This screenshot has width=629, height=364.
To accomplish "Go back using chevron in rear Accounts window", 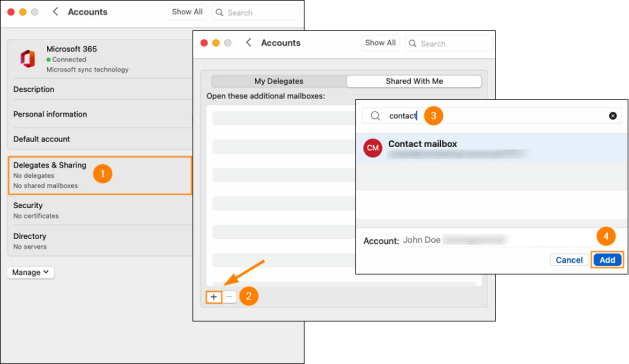I will click(x=55, y=12).
